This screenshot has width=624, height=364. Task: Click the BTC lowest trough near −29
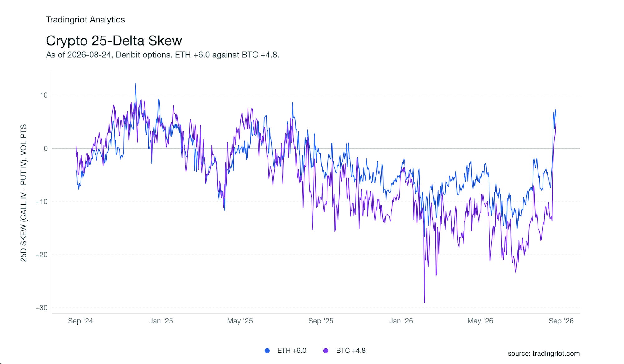click(424, 302)
